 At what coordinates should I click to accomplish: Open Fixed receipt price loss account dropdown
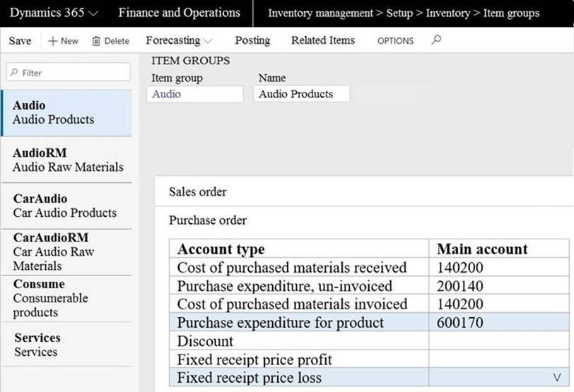556,378
